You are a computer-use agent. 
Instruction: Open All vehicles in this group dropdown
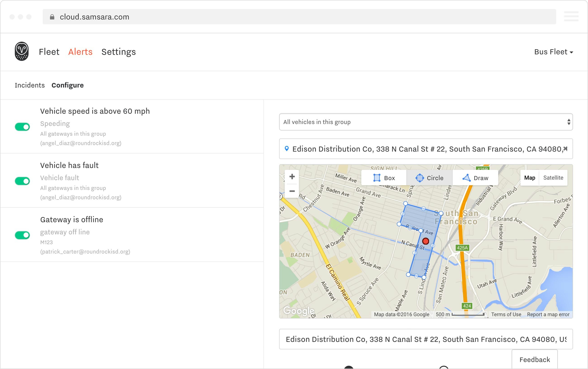[x=426, y=122]
